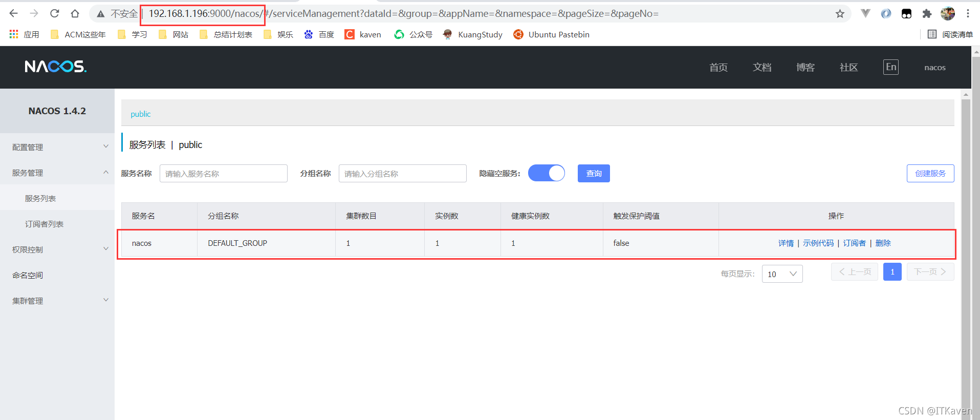Open the kaven CSDN bookmark

tap(363, 34)
